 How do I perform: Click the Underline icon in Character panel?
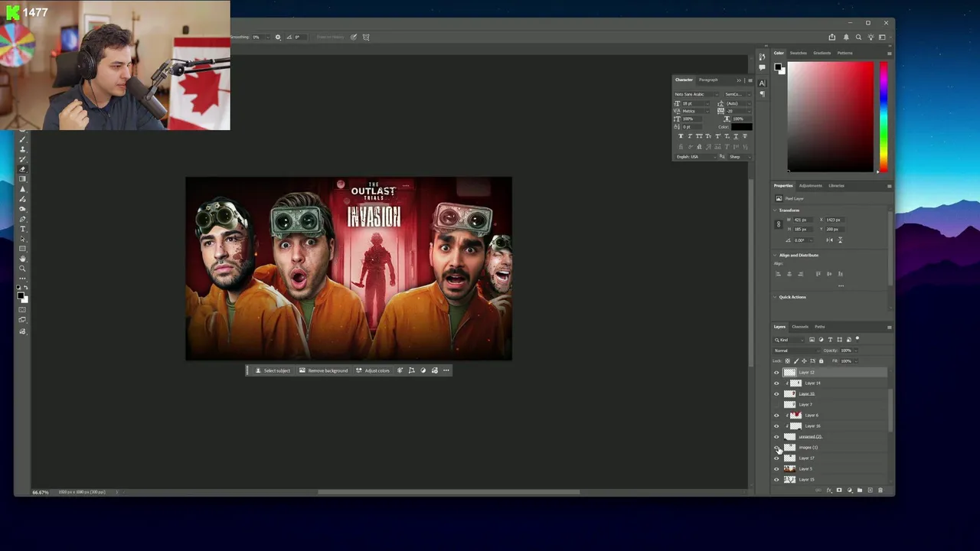(x=736, y=136)
